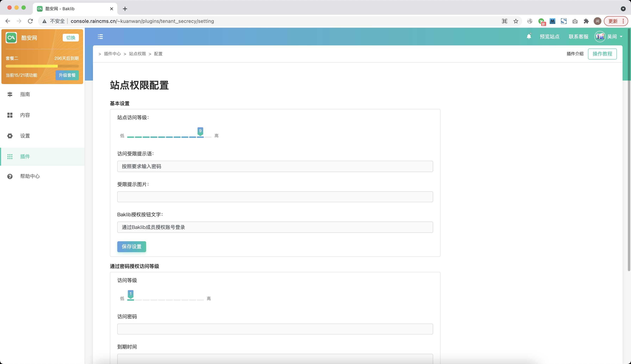Click the QR code icon in address bar
Image resolution: width=631 pixels, height=364 pixels.
(505, 21)
